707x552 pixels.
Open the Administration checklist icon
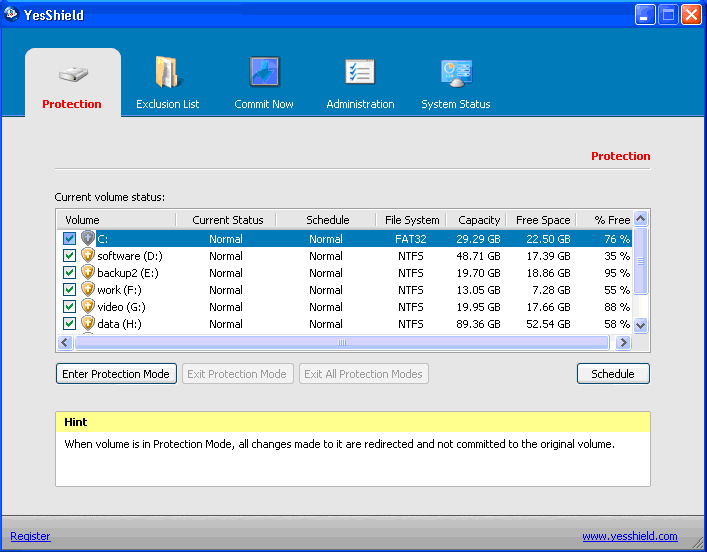pyautogui.click(x=360, y=72)
